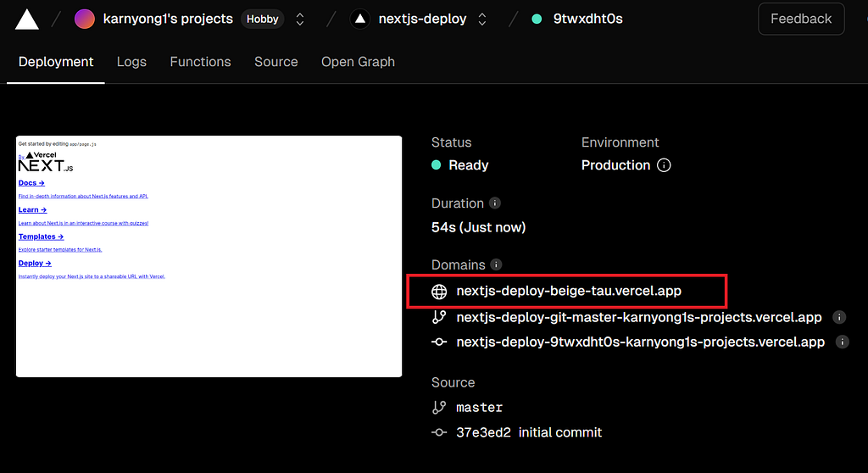The height and width of the screenshot is (473, 868).
Task: Click the 54s (Just now) duration value
Action: pyautogui.click(x=478, y=227)
